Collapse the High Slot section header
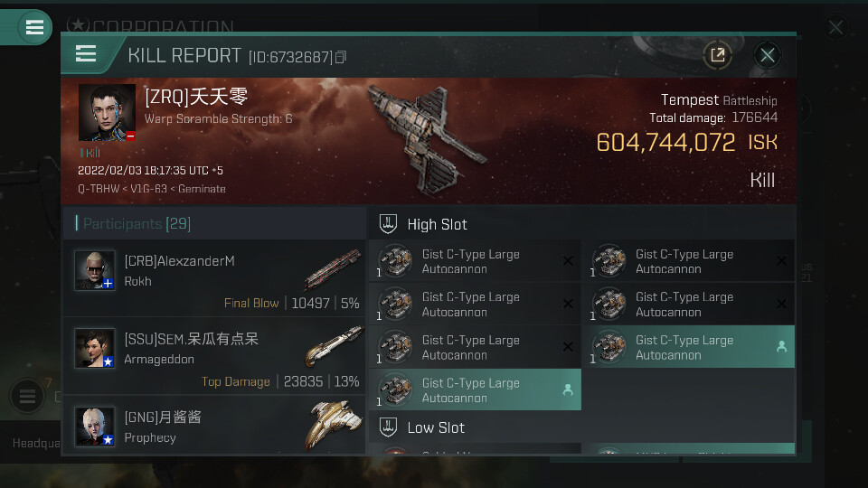868x488 pixels. (581, 224)
